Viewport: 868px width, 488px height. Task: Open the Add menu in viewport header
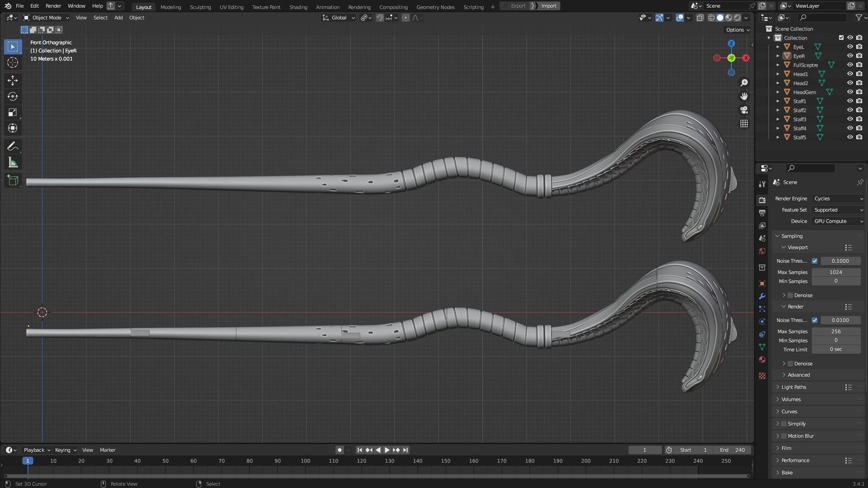(x=119, y=18)
